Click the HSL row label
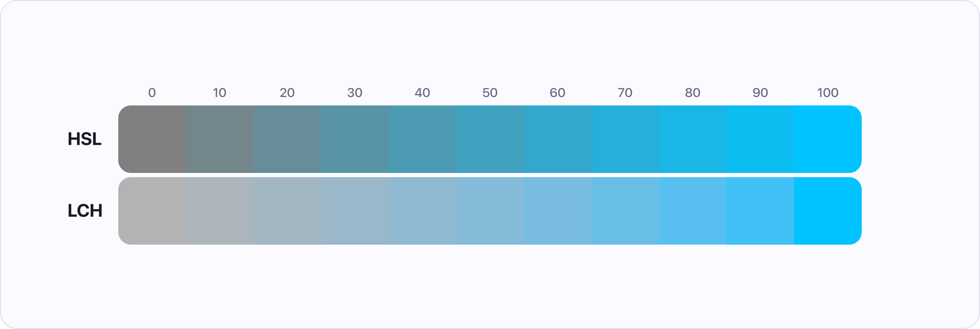980x329 pixels. pyautogui.click(x=84, y=139)
